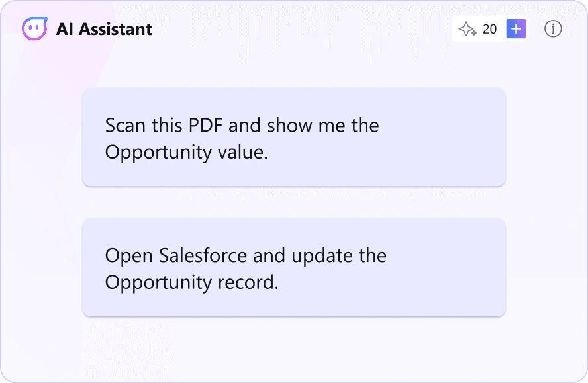Open the info circle icon
Image resolution: width=588 pixels, height=383 pixels.
coord(553,29)
